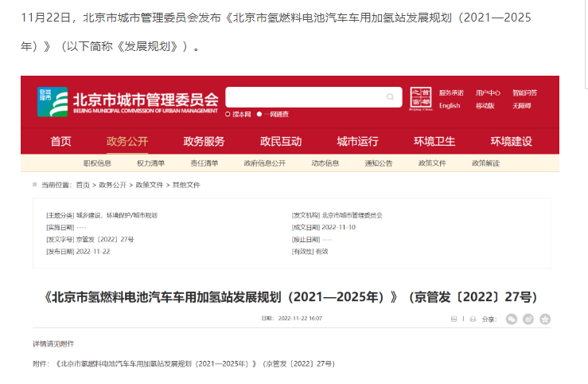Image resolution: width=588 pixels, height=384 pixels.
Task: Open the 政策文件 submenu item
Action: [x=432, y=163]
